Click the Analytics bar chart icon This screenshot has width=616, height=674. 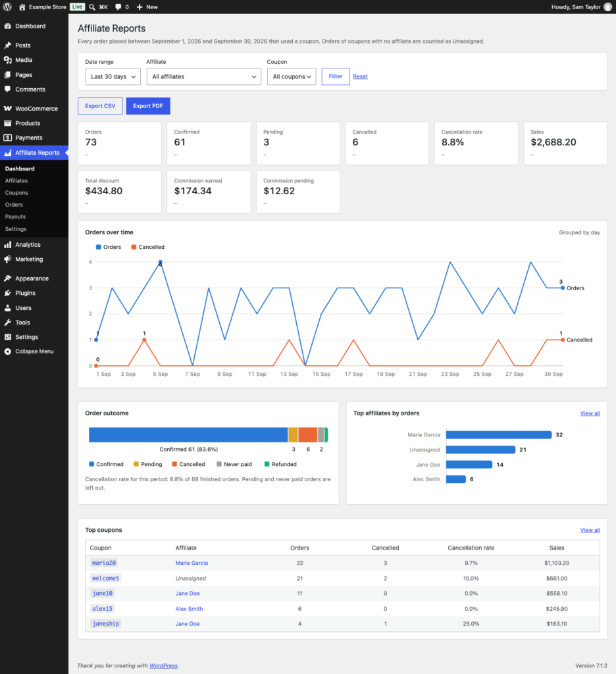(x=8, y=245)
